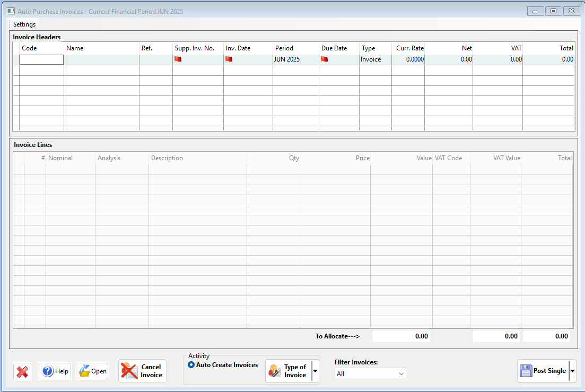585x392 pixels.
Task: Expand the Type of Invoice dropdown arrow
Action: [x=315, y=371]
